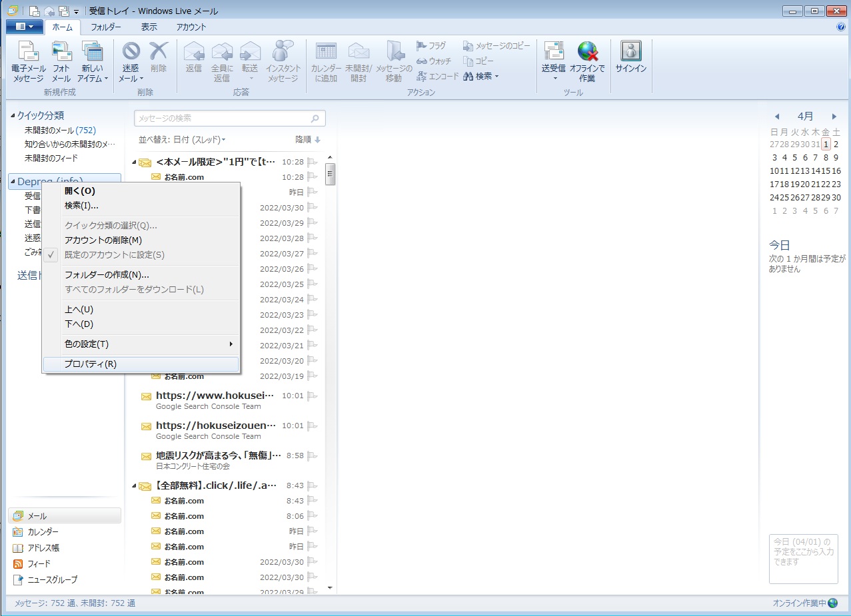This screenshot has width=851, height=616.
Task: Select the ホーム ribbon tab
Action: [x=63, y=27]
